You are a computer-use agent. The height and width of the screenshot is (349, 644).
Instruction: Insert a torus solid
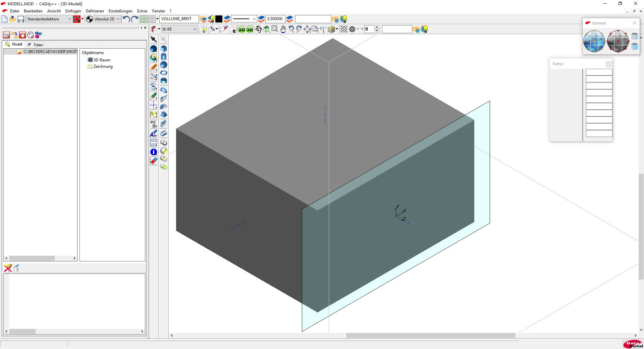tap(164, 73)
